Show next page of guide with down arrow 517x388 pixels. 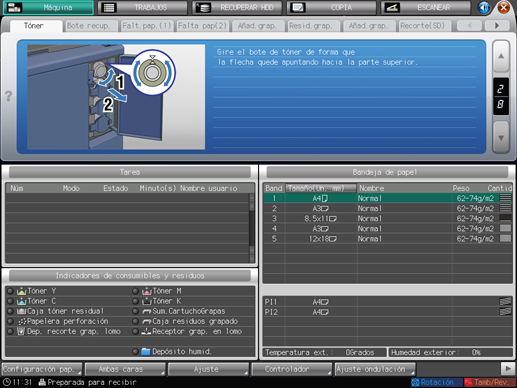[501, 137]
